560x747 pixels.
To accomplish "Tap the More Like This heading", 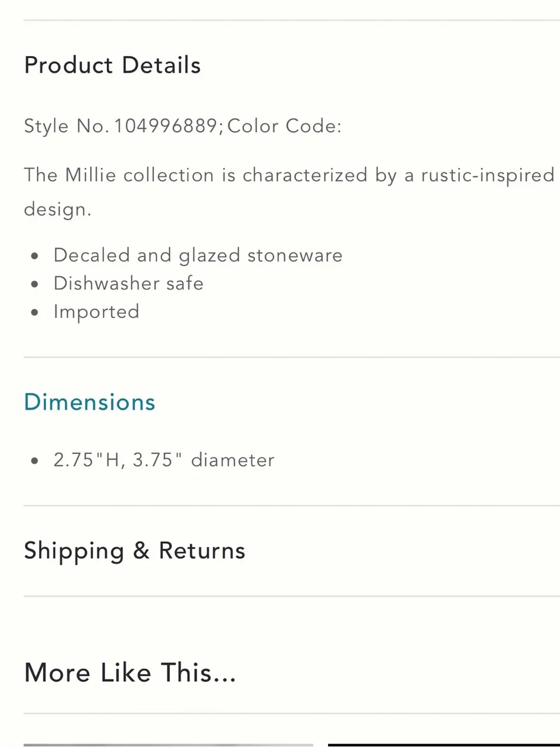I will click(x=130, y=672).
